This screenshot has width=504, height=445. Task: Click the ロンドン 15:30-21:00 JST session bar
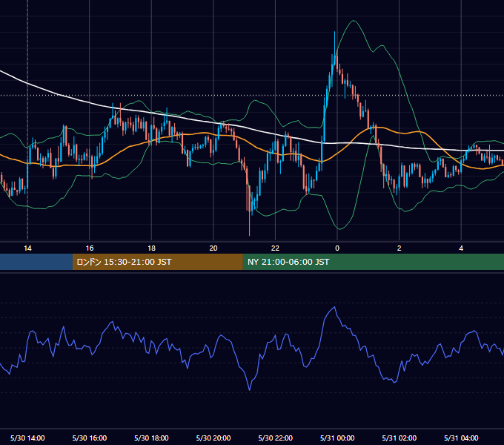point(157,262)
